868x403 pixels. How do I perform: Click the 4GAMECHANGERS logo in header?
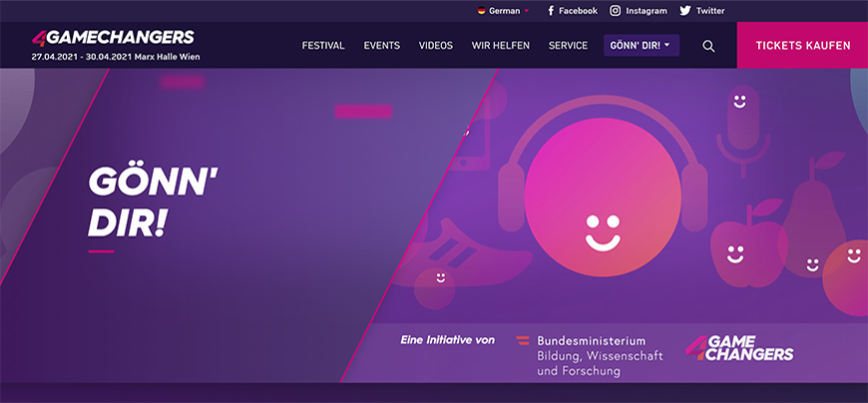(112, 38)
